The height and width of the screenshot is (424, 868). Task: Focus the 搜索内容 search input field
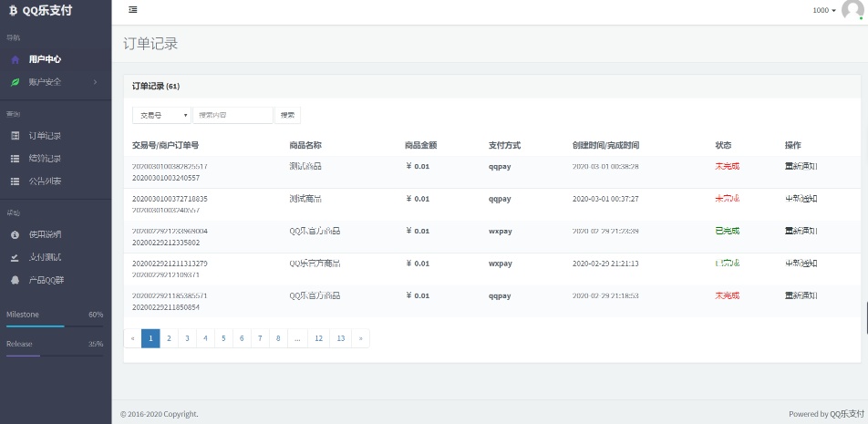pyautogui.click(x=232, y=116)
